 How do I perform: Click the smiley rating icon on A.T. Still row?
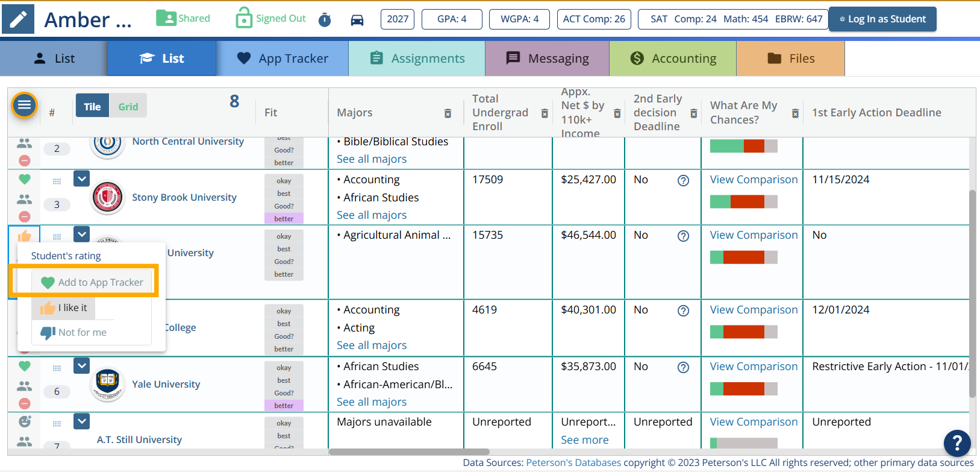(25, 421)
